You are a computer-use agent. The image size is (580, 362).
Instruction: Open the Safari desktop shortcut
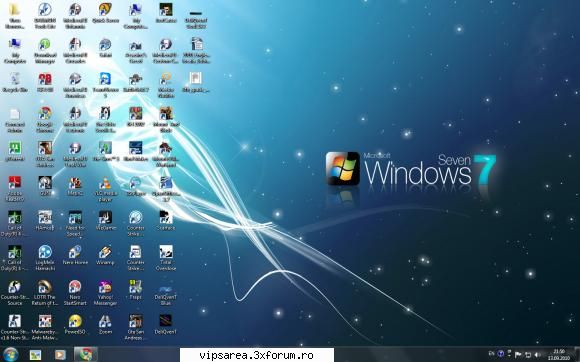click(x=105, y=48)
